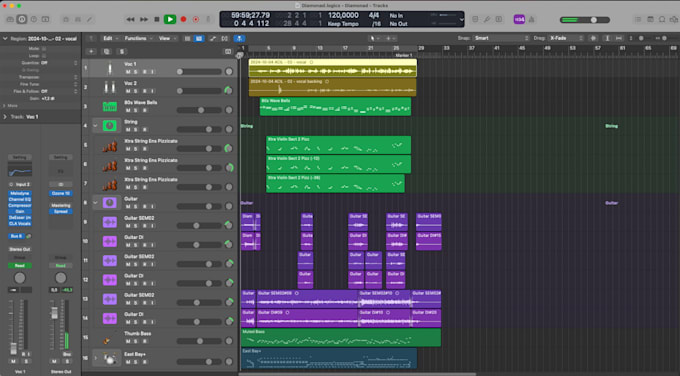Select the Guitar stack track icon
Image resolution: width=680 pixels, height=376 pixels.
click(x=109, y=202)
